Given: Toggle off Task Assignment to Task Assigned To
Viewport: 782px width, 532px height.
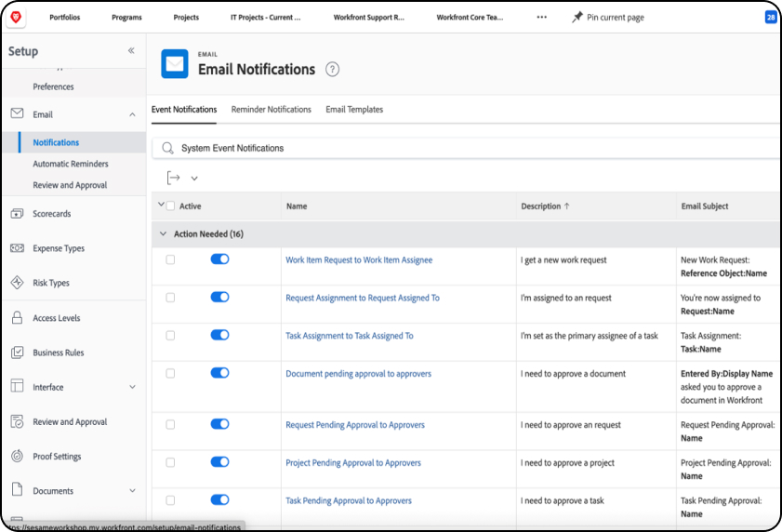Looking at the screenshot, I should 219,335.
